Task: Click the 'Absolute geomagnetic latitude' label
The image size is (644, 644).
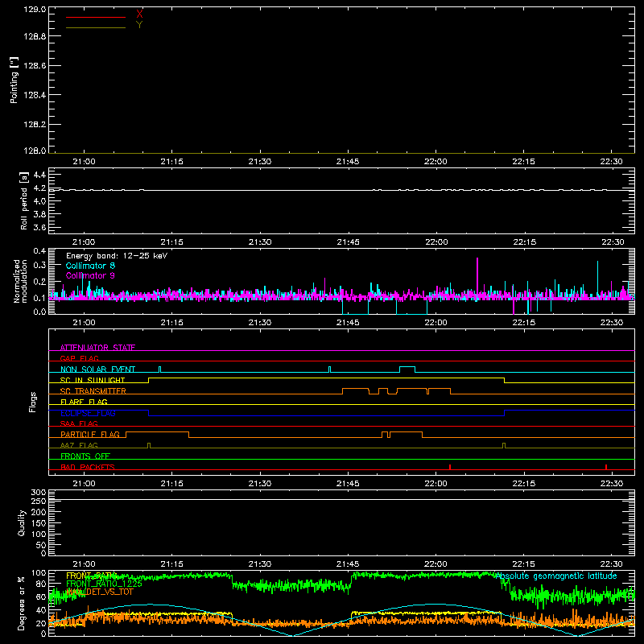Action: coord(555,576)
